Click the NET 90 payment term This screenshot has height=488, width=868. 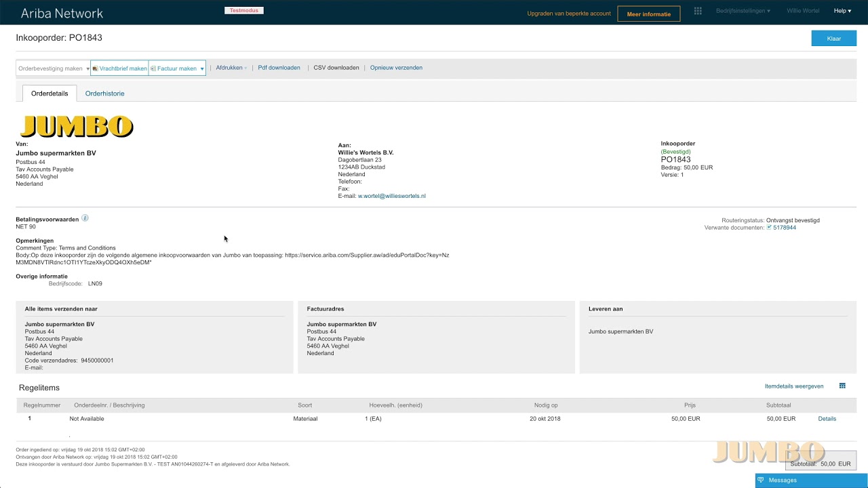pos(26,226)
